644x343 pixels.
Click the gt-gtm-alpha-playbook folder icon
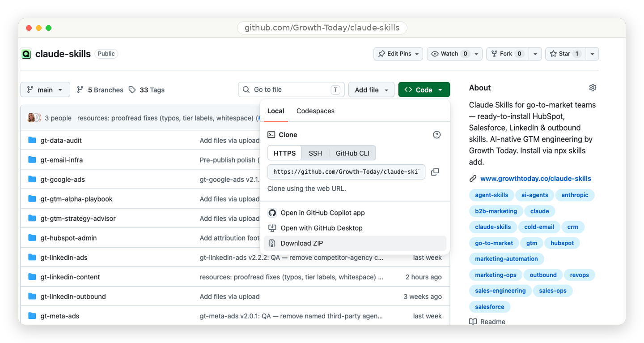[32, 199]
